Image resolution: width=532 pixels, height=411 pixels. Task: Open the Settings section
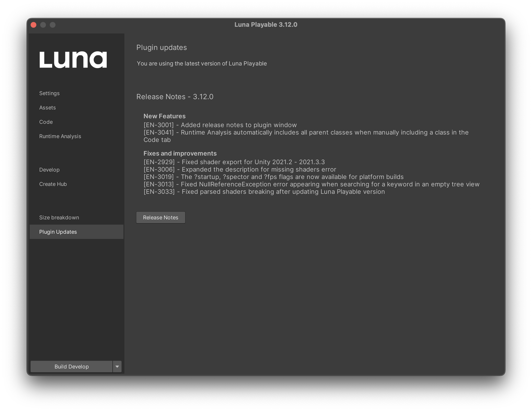pyautogui.click(x=76, y=93)
